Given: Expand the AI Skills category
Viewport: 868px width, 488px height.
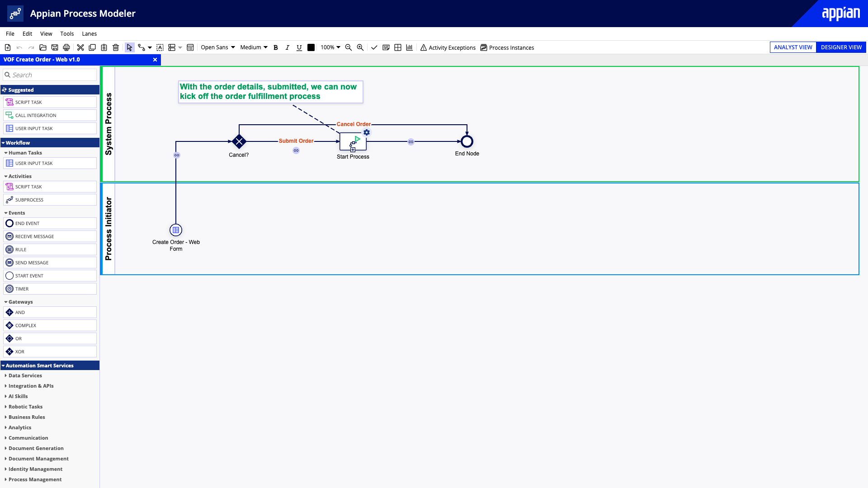Looking at the screenshot, I should [x=16, y=396].
